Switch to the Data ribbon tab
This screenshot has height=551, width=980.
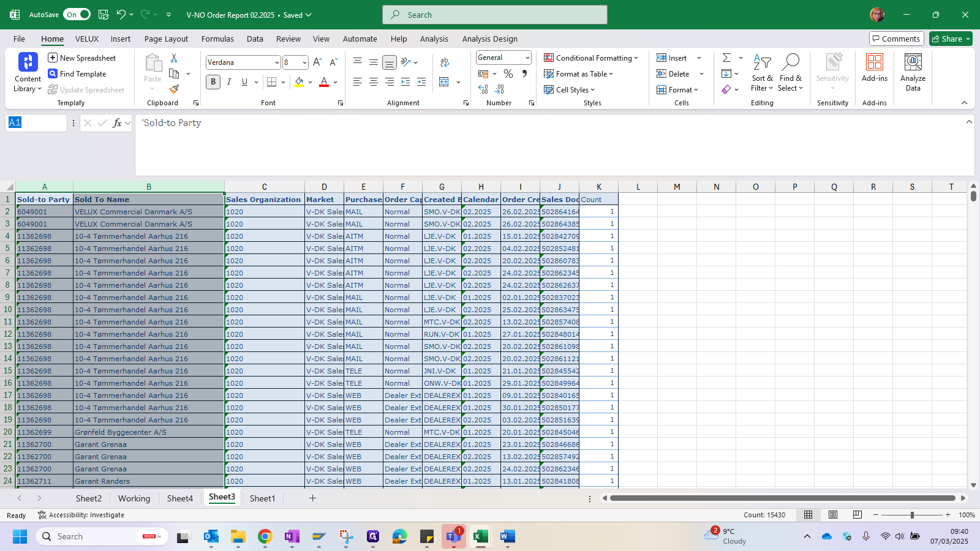point(255,39)
